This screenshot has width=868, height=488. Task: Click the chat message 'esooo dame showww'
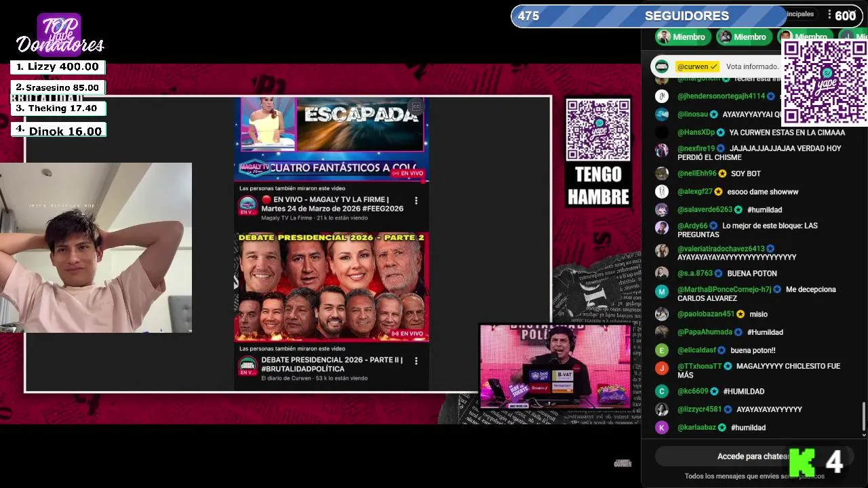pos(763,192)
